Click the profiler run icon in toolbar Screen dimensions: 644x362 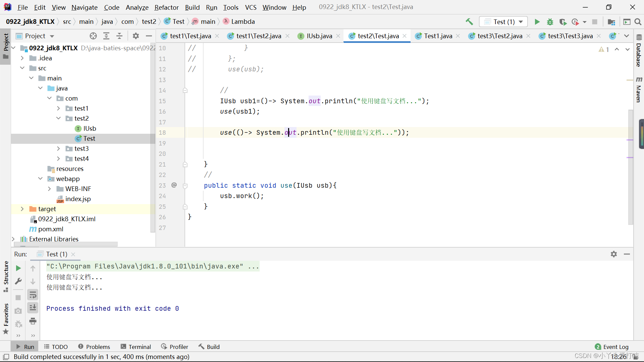pos(576,22)
